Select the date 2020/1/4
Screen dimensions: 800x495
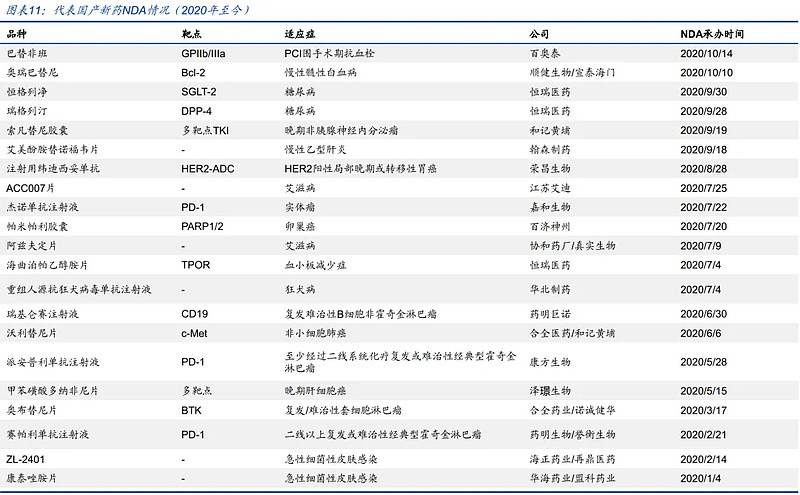[701, 479]
